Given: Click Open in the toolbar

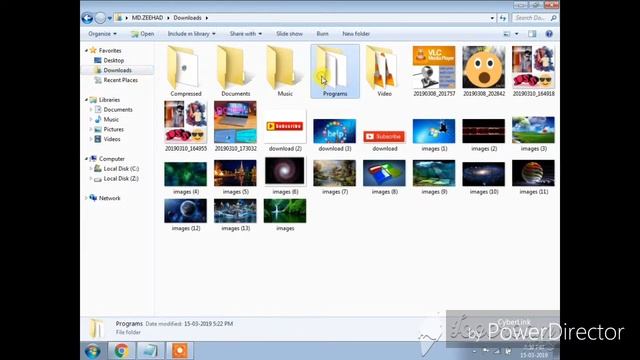Looking at the screenshot, I should coord(142,34).
